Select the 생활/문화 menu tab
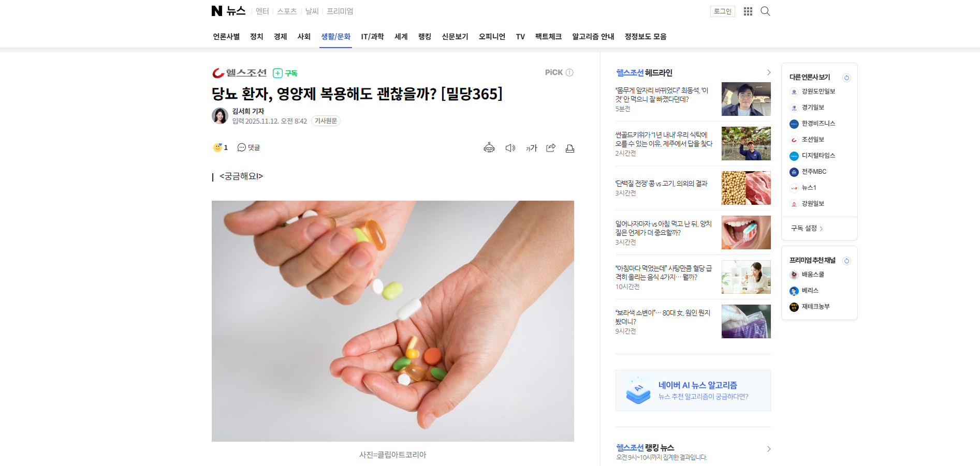The image size is (980, 466). point(335,37)
